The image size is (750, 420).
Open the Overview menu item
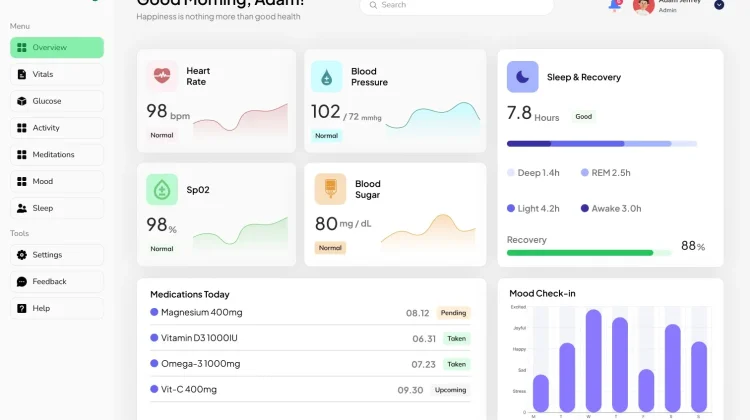coord(57,47)
